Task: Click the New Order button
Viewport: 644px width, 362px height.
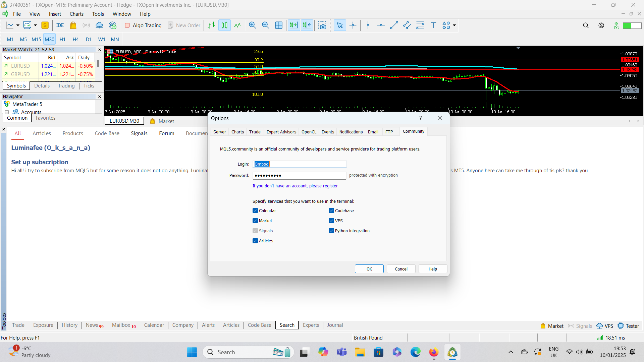Action: tap(184, 25)
